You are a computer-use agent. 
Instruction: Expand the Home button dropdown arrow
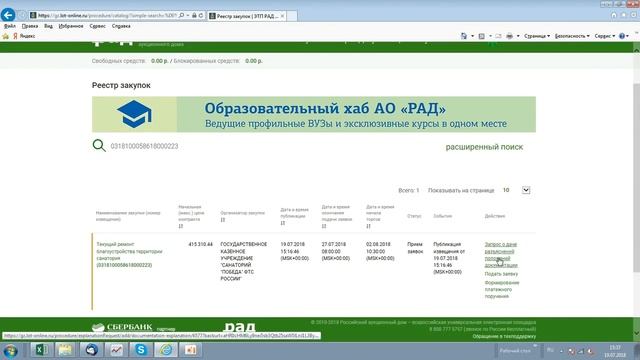(x=473, y=36)
